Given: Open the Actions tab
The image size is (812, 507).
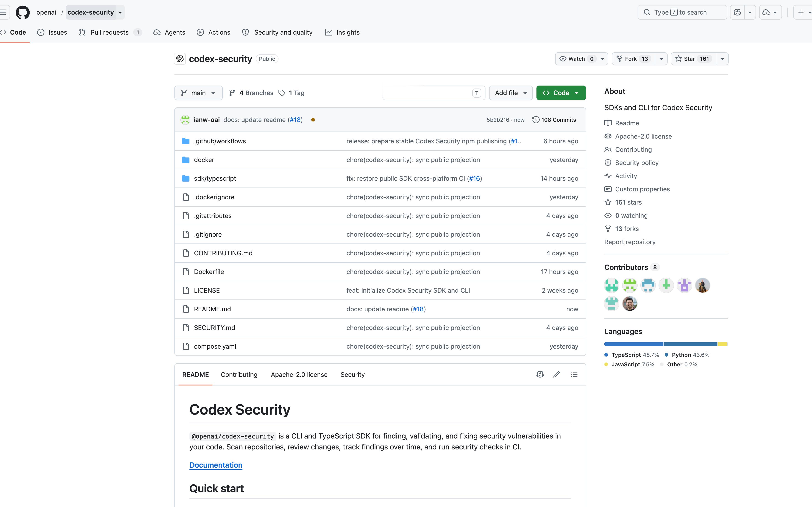Looking at the screenshot, I should pos(213,32).
